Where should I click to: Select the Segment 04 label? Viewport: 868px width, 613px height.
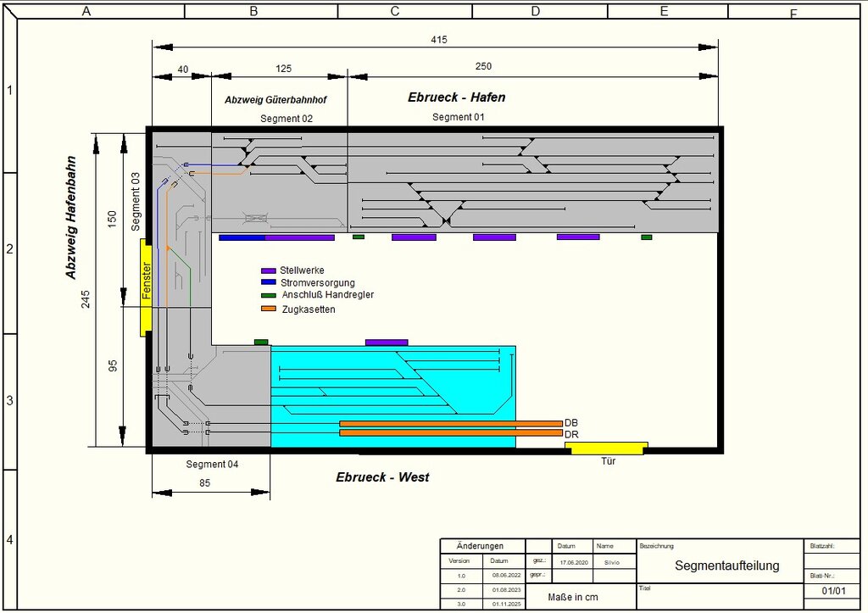point(212,464)
